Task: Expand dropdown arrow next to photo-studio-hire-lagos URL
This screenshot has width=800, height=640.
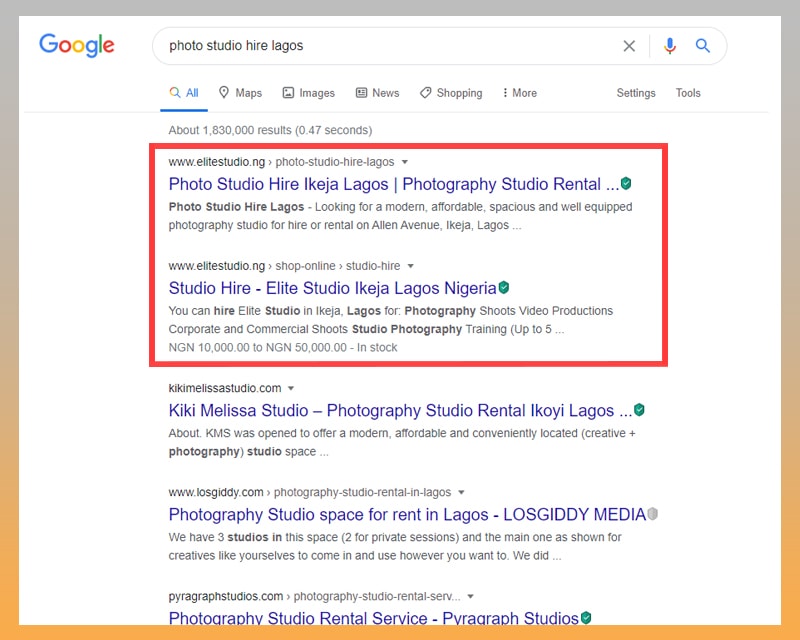Action: point(405,162)
